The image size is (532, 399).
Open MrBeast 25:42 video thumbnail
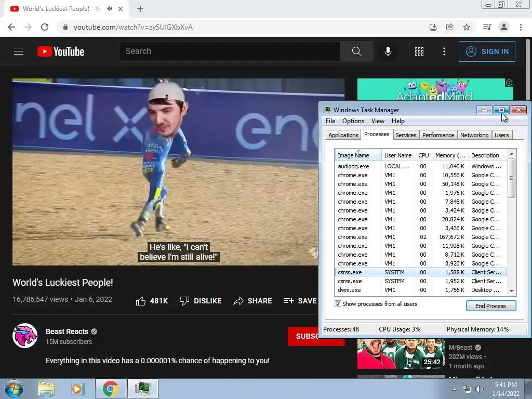click(x=401, y=353)
